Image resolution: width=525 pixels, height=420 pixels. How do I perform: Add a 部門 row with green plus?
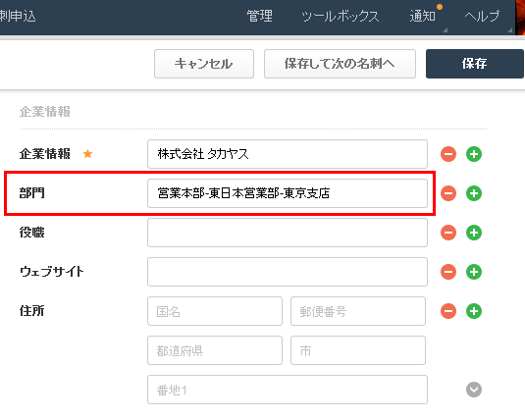pyautogui.click(x=474, y=193)
